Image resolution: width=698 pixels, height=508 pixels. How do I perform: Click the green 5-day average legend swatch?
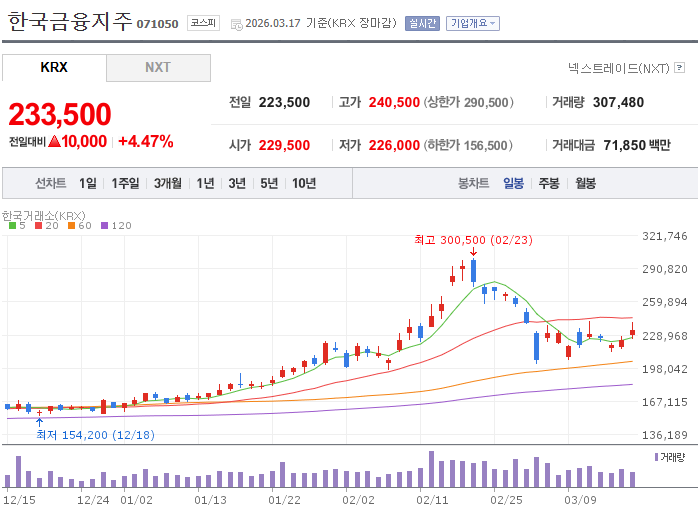[x=12, y=226]
